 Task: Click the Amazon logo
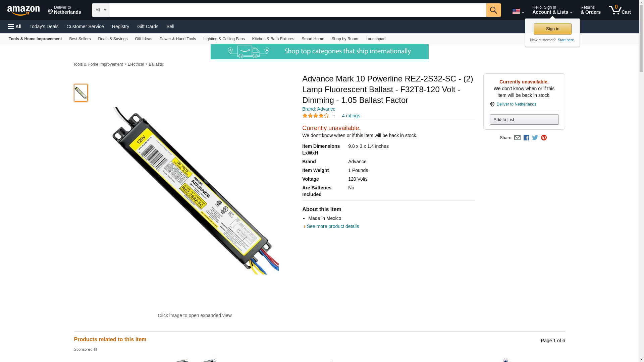(x=23, y=10)
